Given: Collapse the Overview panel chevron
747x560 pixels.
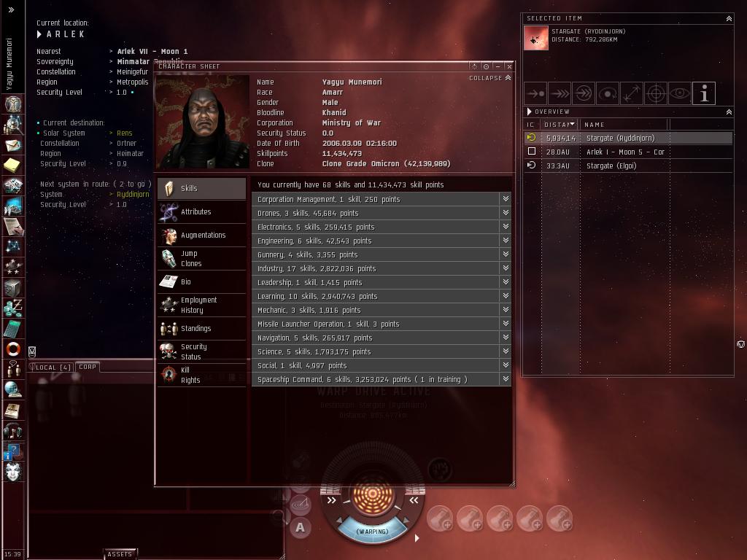Looking at the screenshot, I should pyautogui.click(x=729, y=112).
